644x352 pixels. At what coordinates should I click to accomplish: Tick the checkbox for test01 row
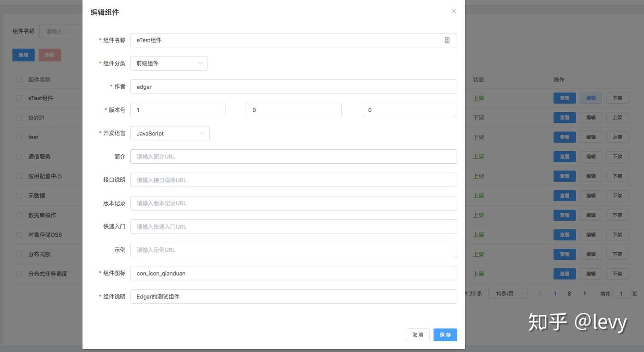tap(19, 118)
